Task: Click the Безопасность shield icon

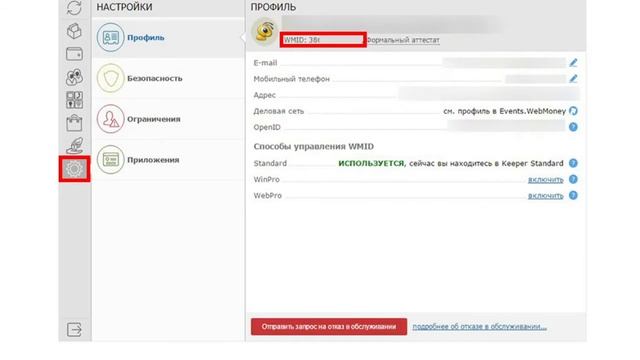Action: [x=110, y=78]
